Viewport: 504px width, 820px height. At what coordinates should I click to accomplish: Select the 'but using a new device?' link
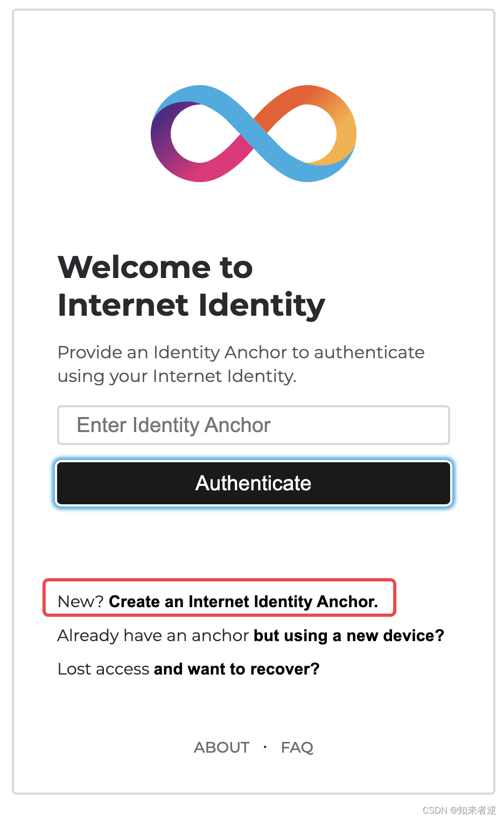coord(349,636)
